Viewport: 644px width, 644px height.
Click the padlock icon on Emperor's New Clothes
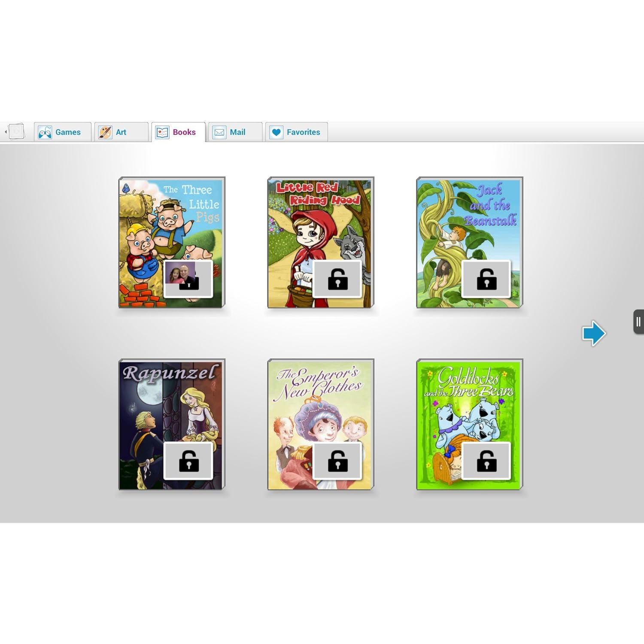(337, 461)
